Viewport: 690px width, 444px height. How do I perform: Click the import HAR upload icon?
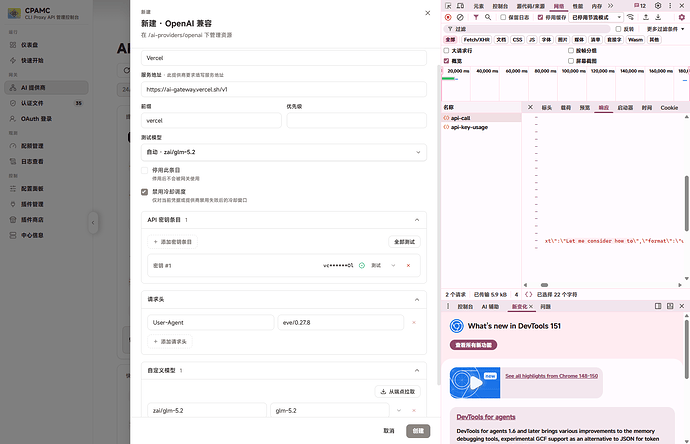tap(646, 17)
